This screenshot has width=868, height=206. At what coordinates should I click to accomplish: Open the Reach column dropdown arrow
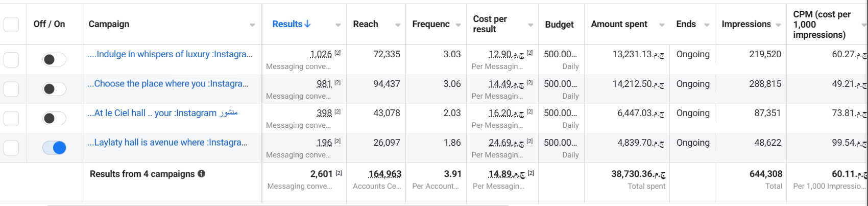[x=398, y=25]
